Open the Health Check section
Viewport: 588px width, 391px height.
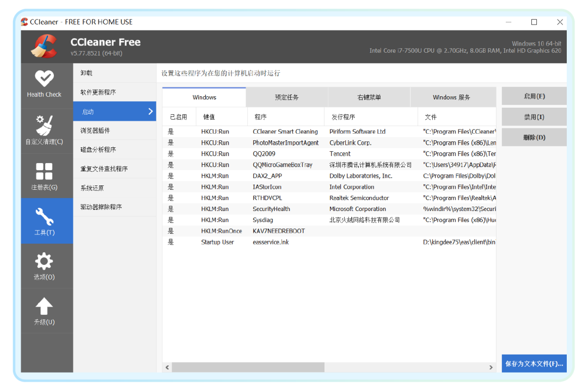click(44, 85)
